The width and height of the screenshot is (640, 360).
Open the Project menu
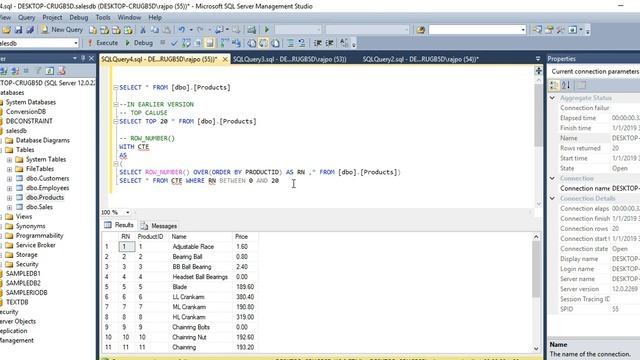[x=52, y=18]
